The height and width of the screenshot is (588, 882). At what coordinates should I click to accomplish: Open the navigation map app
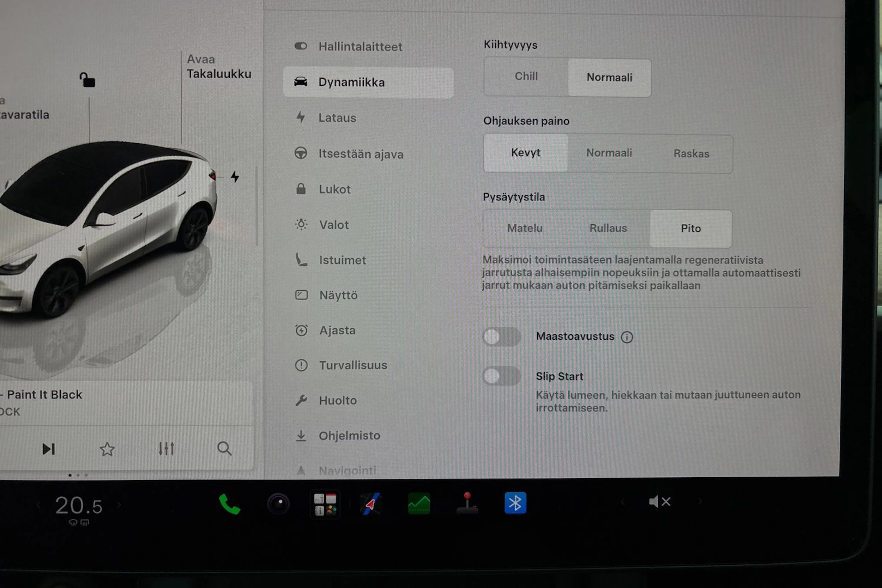coord(370,504)
